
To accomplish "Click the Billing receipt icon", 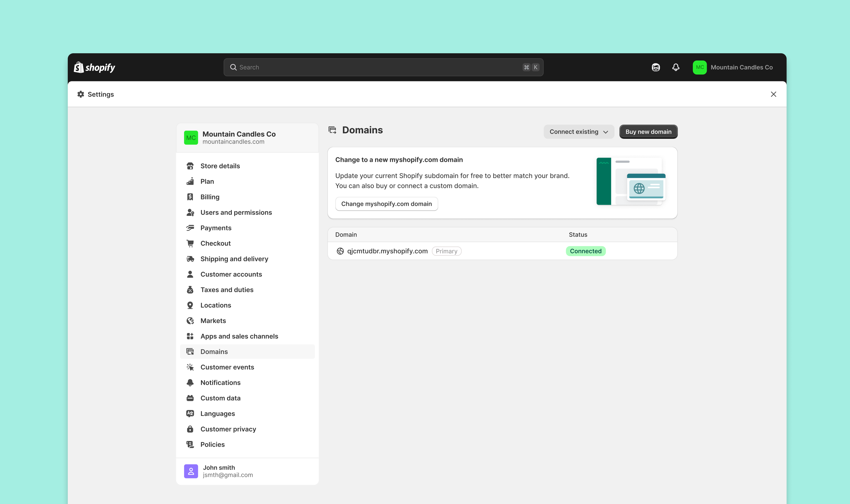I will click(x=190, y=197).
